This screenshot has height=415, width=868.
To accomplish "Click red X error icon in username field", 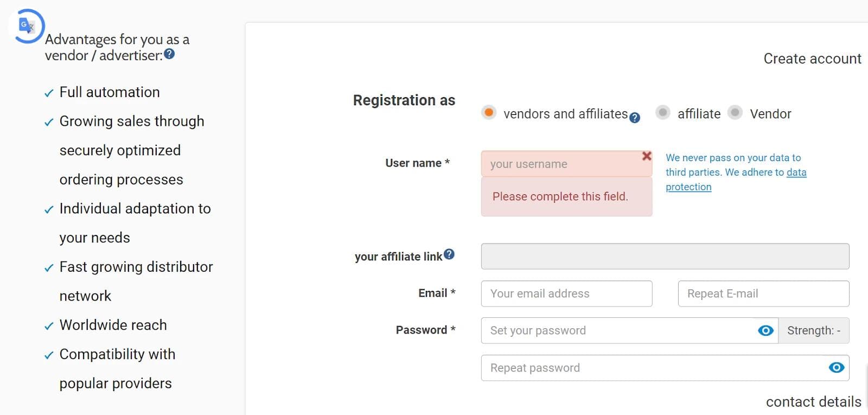I will (647, 156).
